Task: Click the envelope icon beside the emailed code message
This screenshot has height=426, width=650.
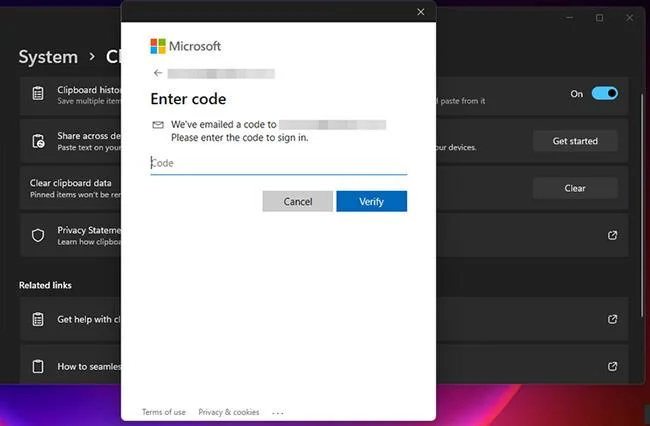Action: tap(158, 125)
